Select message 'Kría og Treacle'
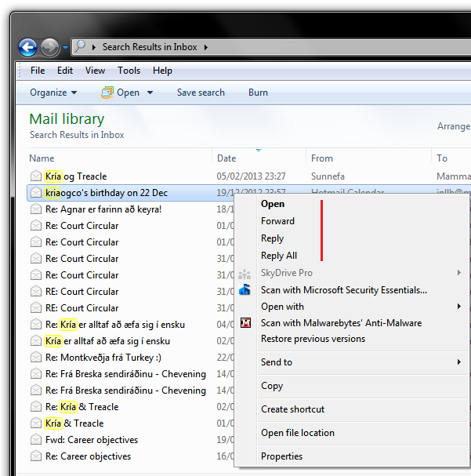 (x=76, y=176)
